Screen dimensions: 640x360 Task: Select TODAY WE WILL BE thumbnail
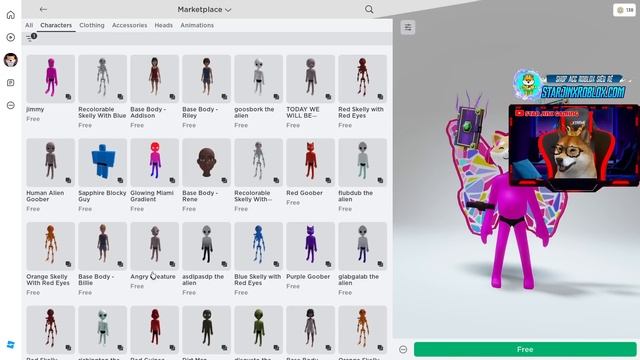311,79
